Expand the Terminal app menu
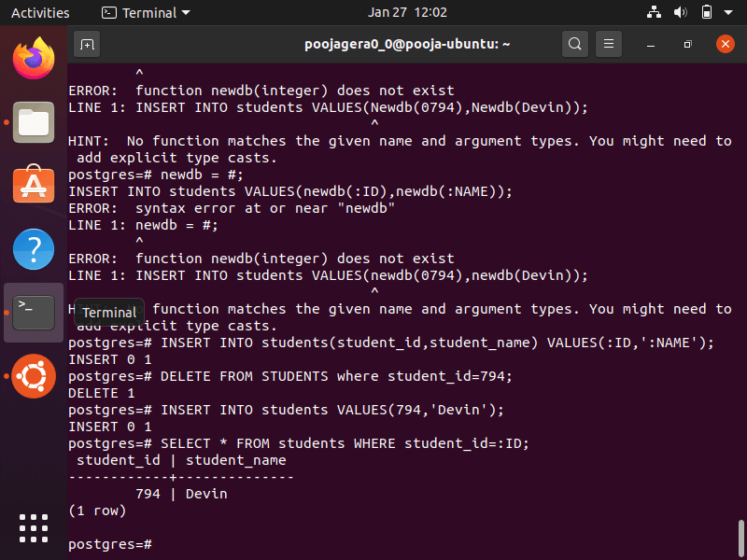This screenshot has width=747, height=560. (145, 13)
